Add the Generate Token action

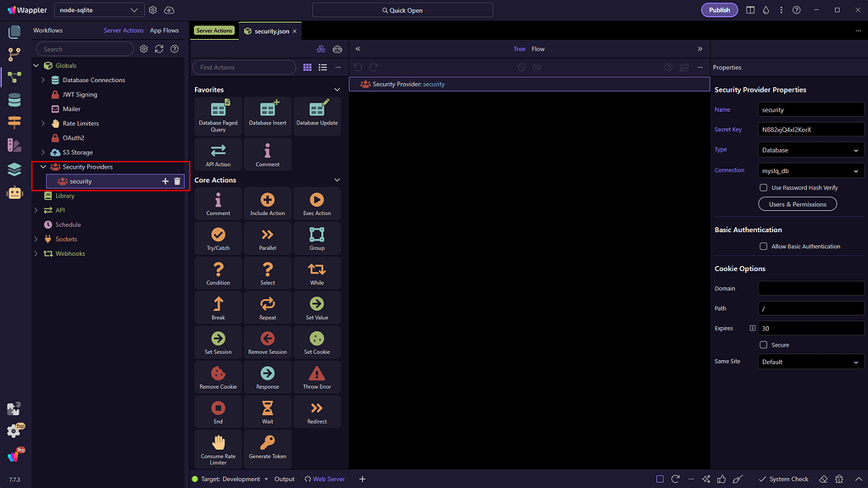(267, 449)
